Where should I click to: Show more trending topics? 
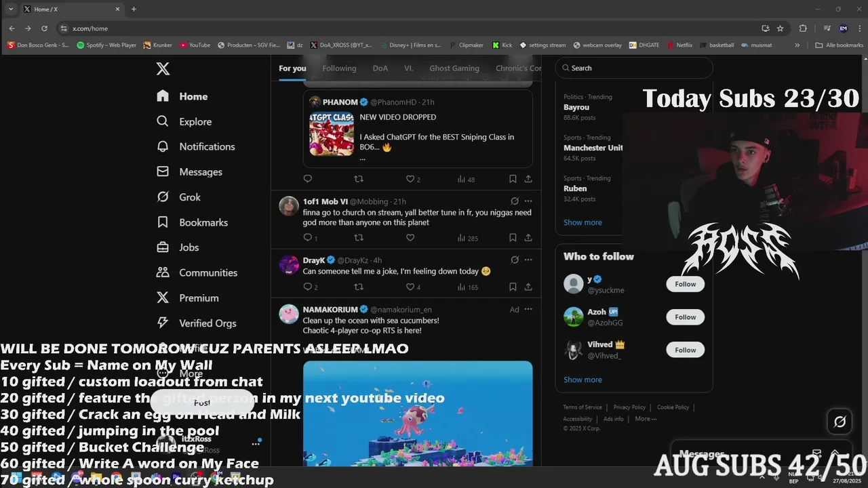(583, 222)
